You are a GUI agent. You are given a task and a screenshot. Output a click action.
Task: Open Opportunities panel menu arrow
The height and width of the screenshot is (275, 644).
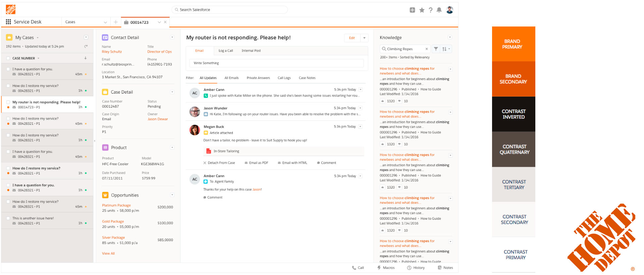tap(172, 195)
